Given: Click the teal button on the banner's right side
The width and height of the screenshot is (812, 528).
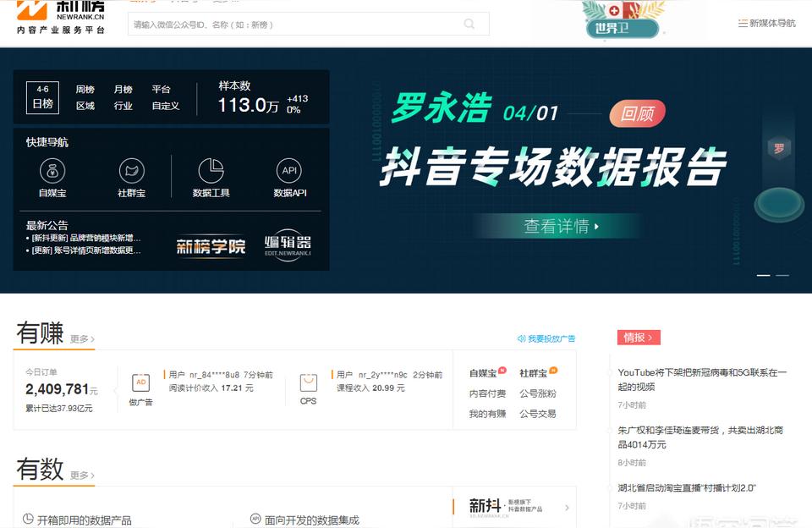Looking at the screenshot, I should [x=778, y=204].
